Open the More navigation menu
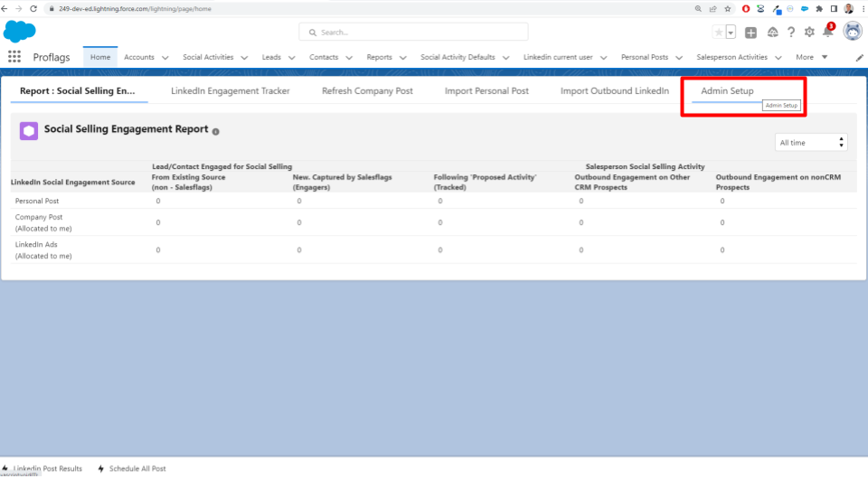Screen dimensions: 868x488 812,57
